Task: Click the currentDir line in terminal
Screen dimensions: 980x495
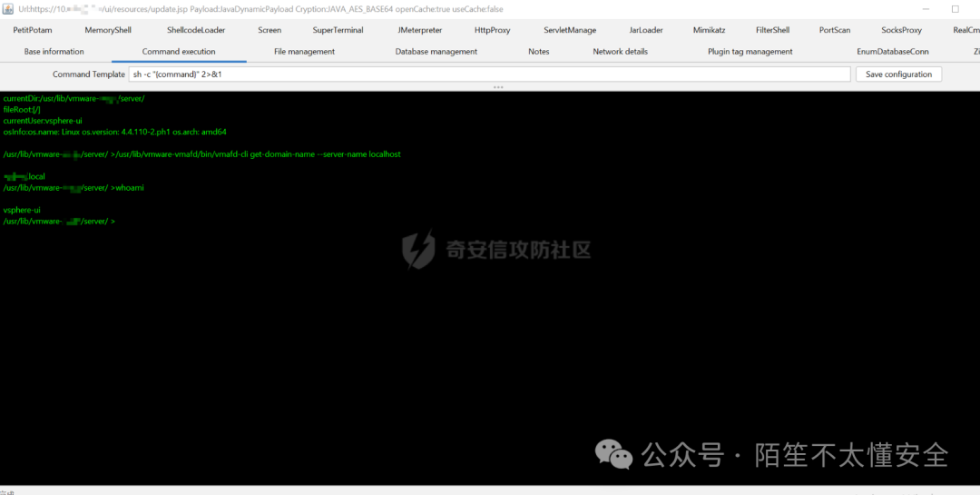Action: tap(73, 98)
